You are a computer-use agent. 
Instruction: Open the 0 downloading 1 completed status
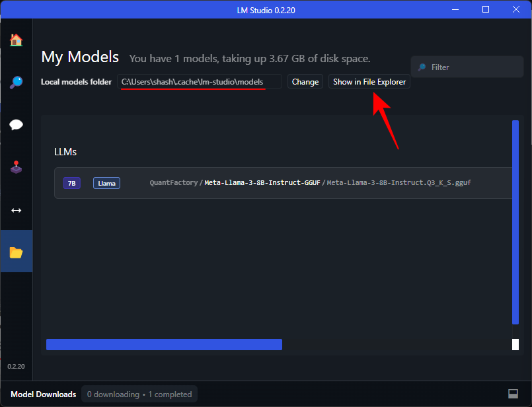coord(139,394)
